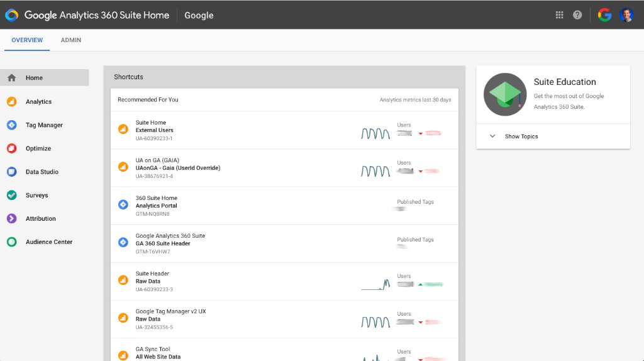Switch to the OVERVIEW tab
This screenshot has width=644, height=361.
27,40
